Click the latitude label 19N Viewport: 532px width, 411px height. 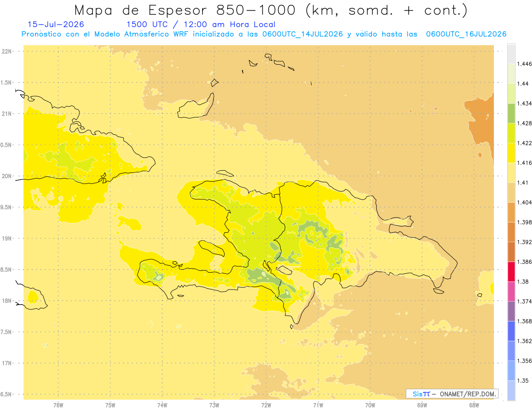pyautogui.click(x=7, y=239)
